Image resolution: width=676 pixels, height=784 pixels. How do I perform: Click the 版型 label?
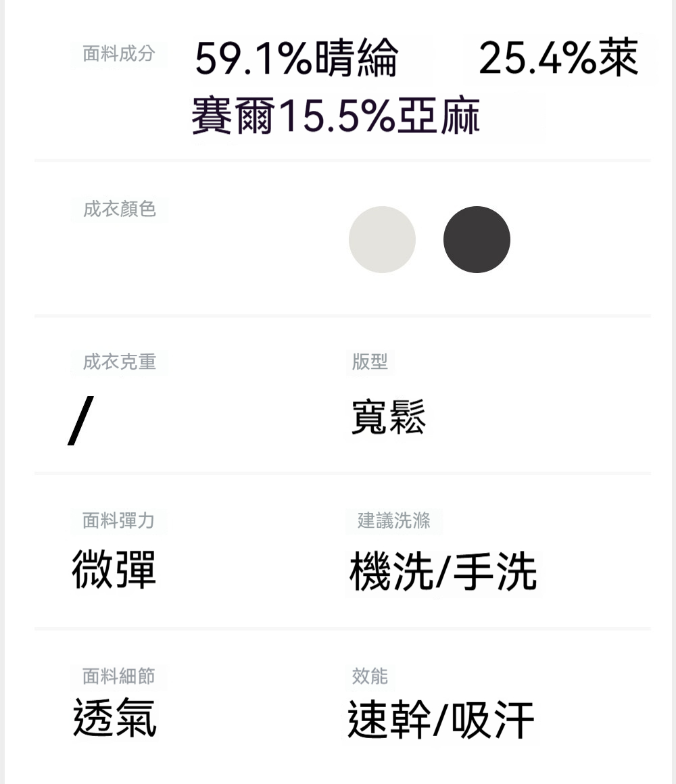pos(370,362)
